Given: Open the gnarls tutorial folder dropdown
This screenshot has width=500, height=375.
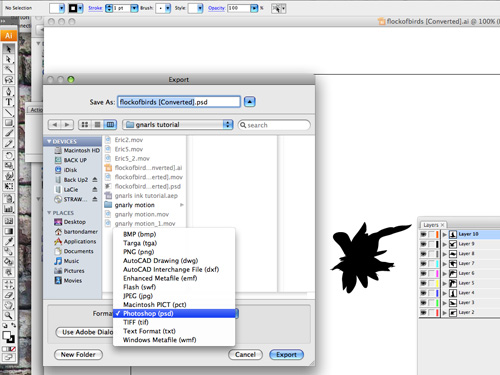Looking at the screenshot, I should pos(178,125).
